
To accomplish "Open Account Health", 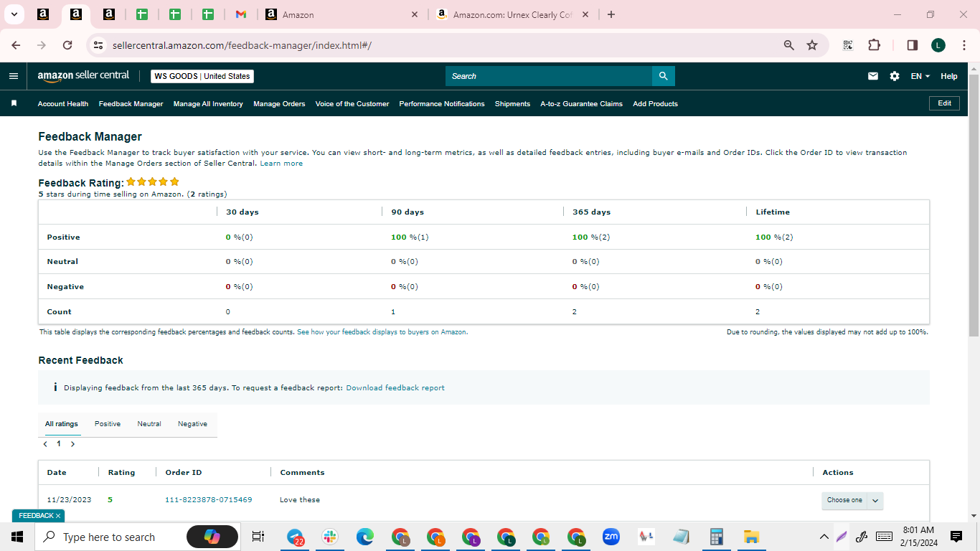I will [63, 103].
